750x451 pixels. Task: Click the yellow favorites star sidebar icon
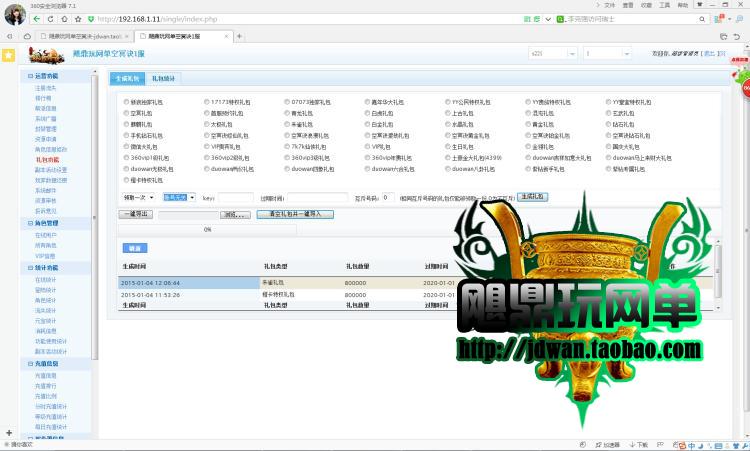click(8, 55)
